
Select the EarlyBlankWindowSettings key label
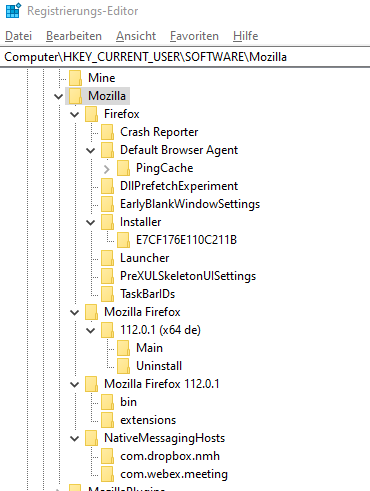click(190, 204)
